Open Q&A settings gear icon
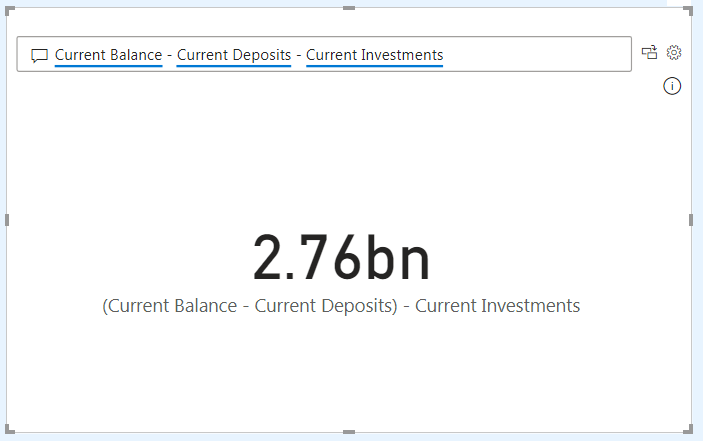Screen dimensions: 703x441 tap(674, 52)
